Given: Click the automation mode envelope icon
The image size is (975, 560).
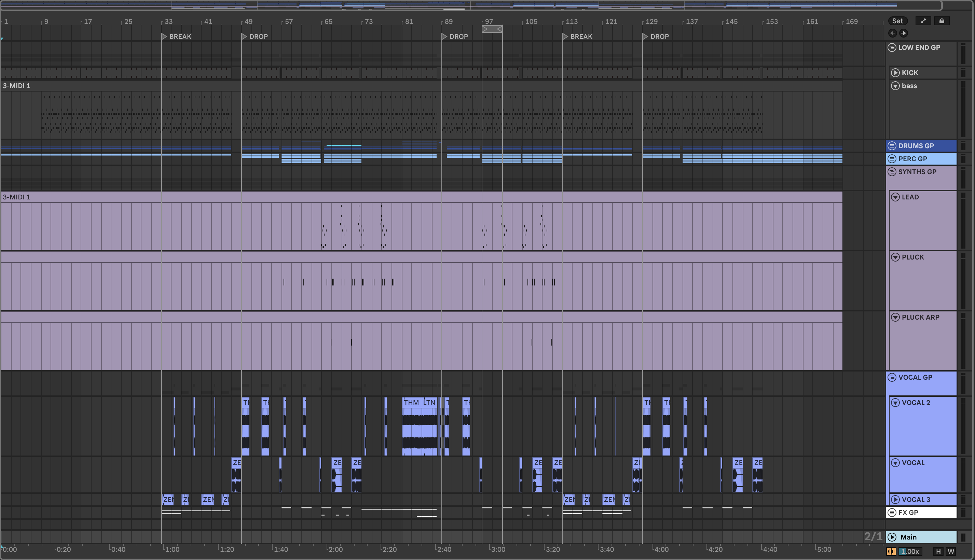Looking at the screenshot, I should pos(923,21).
